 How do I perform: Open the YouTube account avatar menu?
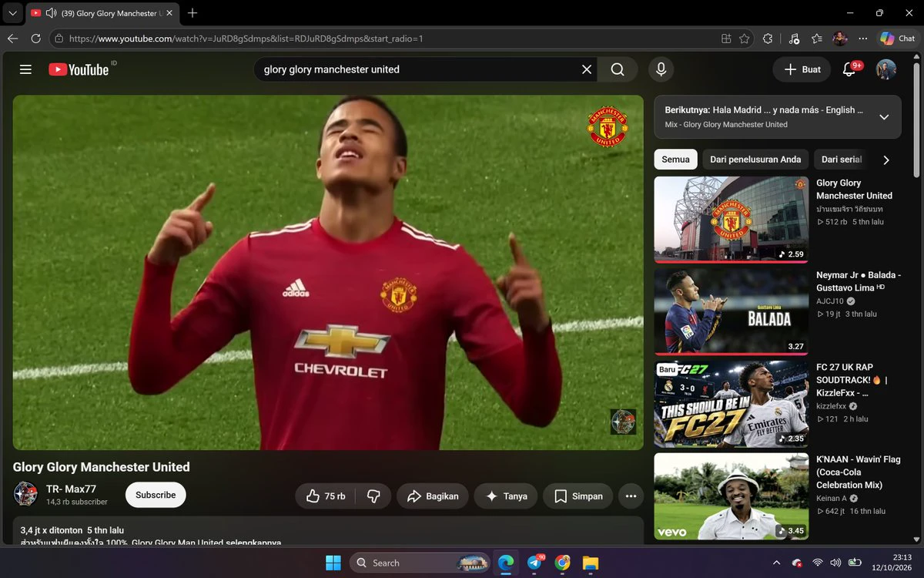[x=886, y=69]
